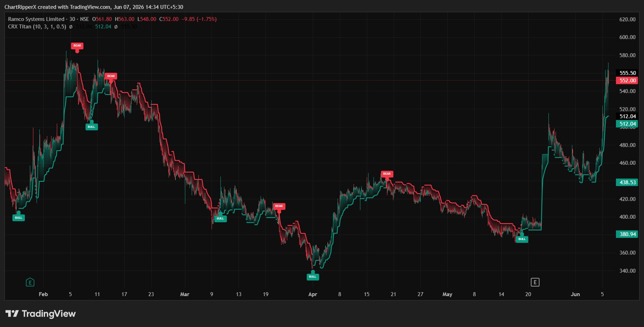The image size is (644, 327).
Task: Click the low value L548.00
Action: 147,19
